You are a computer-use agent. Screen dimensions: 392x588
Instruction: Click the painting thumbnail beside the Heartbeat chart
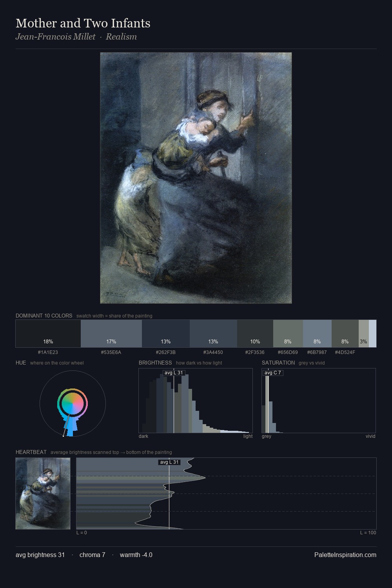click(x=43, y=494)
